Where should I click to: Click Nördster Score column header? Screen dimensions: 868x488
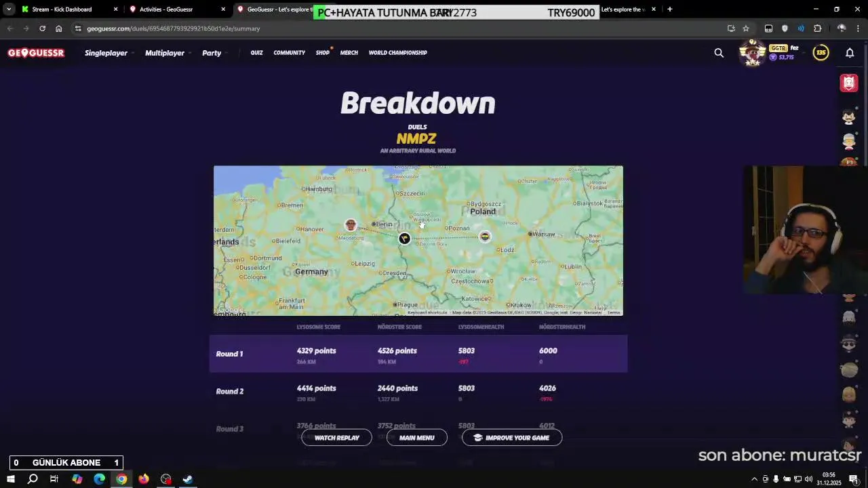pos(399,327)
